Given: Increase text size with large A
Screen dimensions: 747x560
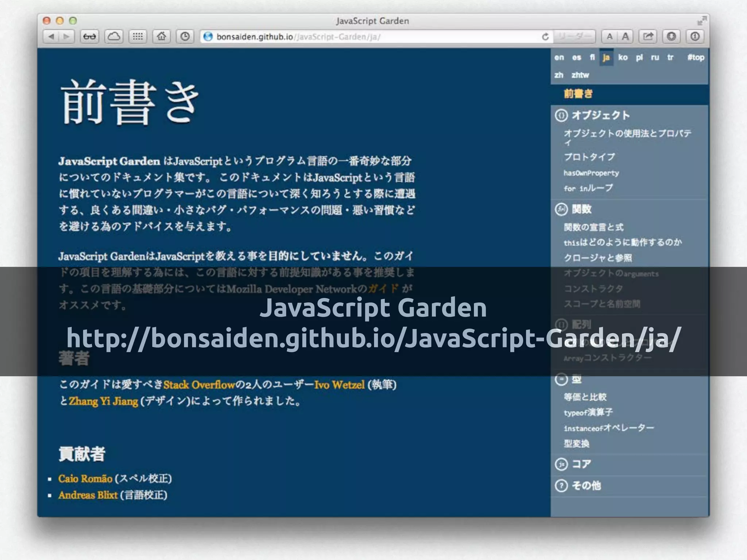Looking at the screenshot, I should (625, 36).
